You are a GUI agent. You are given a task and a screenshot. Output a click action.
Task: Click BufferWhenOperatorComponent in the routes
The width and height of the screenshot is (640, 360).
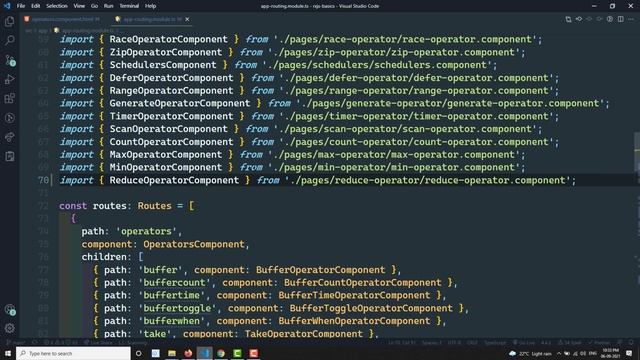(354, 321)
